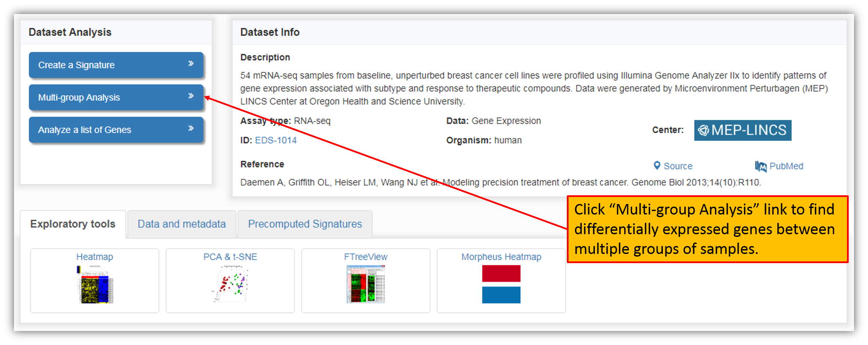Click the PubMed logo icon
The image size is (868, 345).
point(761,166)
